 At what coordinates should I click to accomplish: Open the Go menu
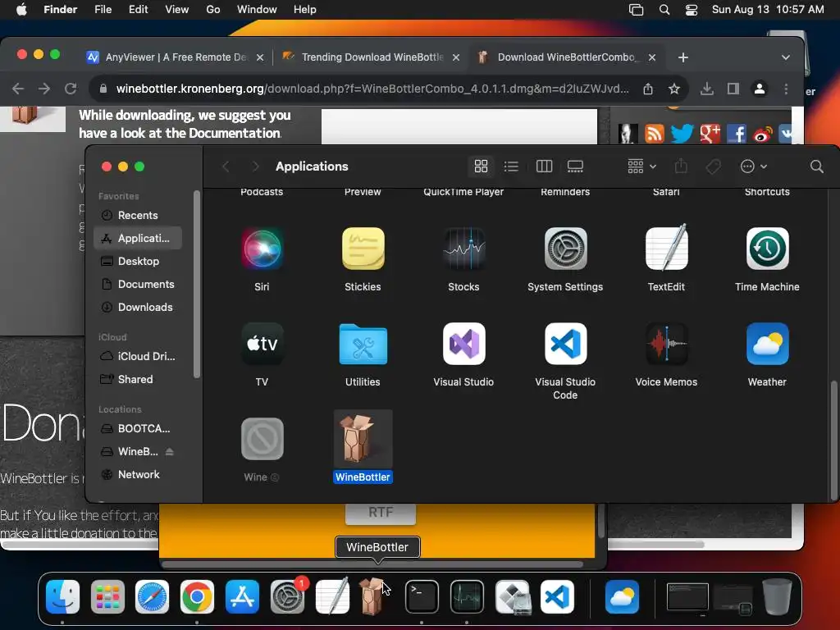coord(212,10)
